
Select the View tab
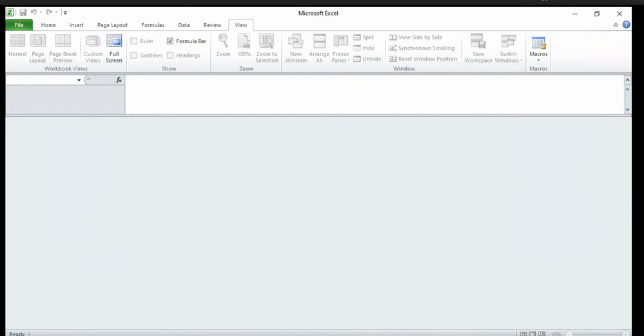tap(240, 25)
